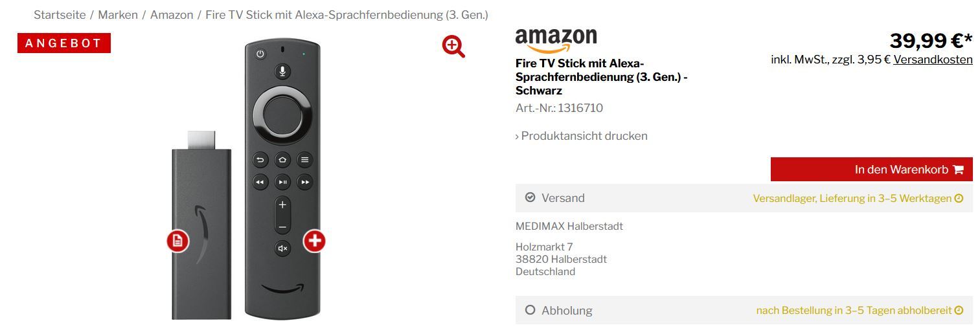Select the Abholung pickup option
Screen dimensions: 980x334
(x=530, y=311)
